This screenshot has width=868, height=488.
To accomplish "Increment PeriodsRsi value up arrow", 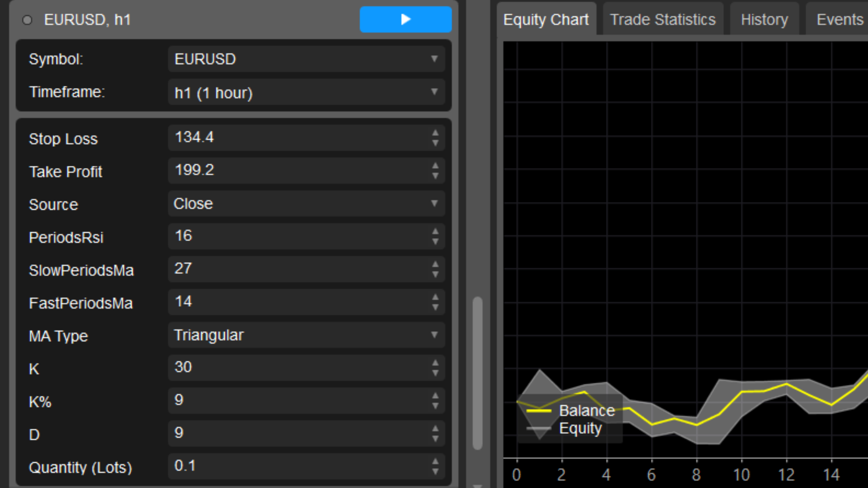I will [x=435, y=231].
